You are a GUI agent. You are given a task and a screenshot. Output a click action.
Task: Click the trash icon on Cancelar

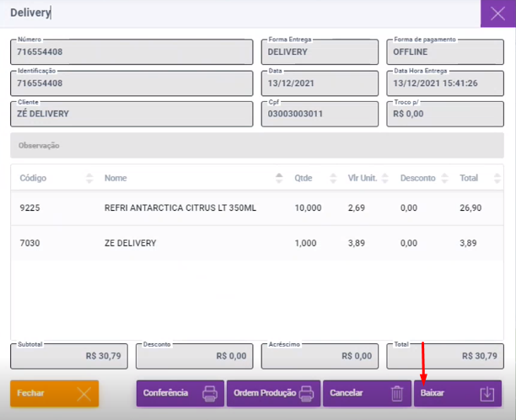click(397, 394)
